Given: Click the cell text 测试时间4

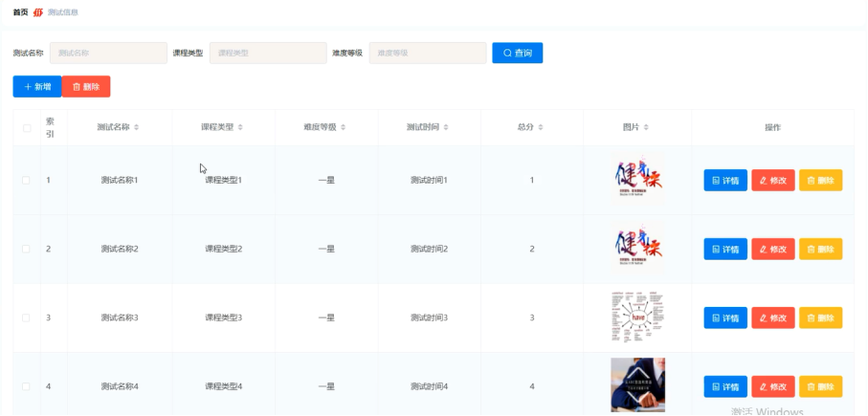Looking at the screenshot, I should tap(429, 386).
